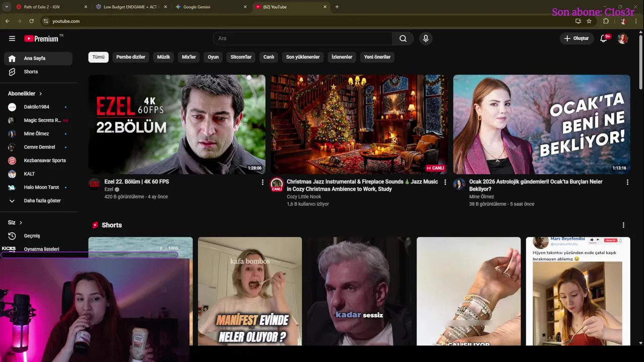This screenshot has width=644, height=362.
Task: Open Cozy Little Nook live channel avatar
Action: click(277, 185)
